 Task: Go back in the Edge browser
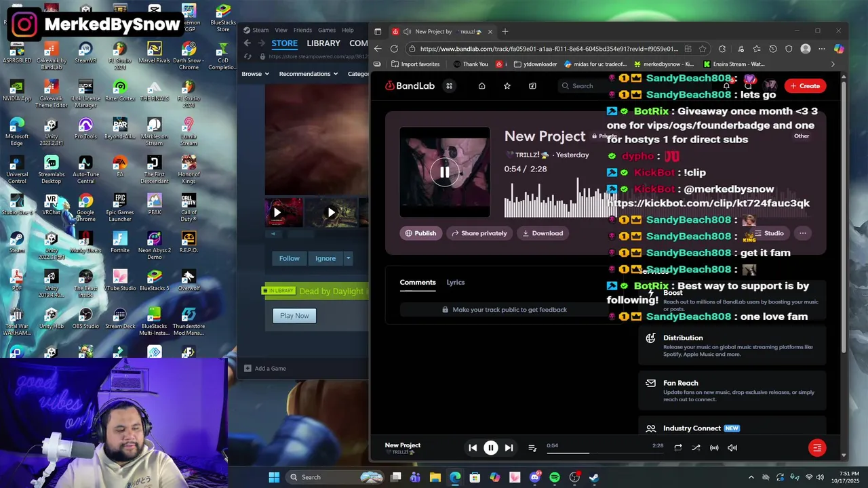click(378, 49)
